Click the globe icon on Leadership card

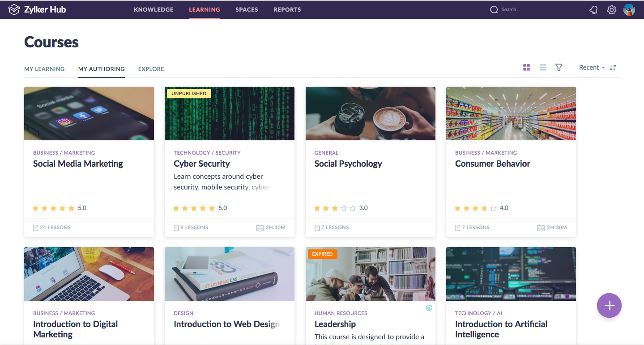coord(429,308)
